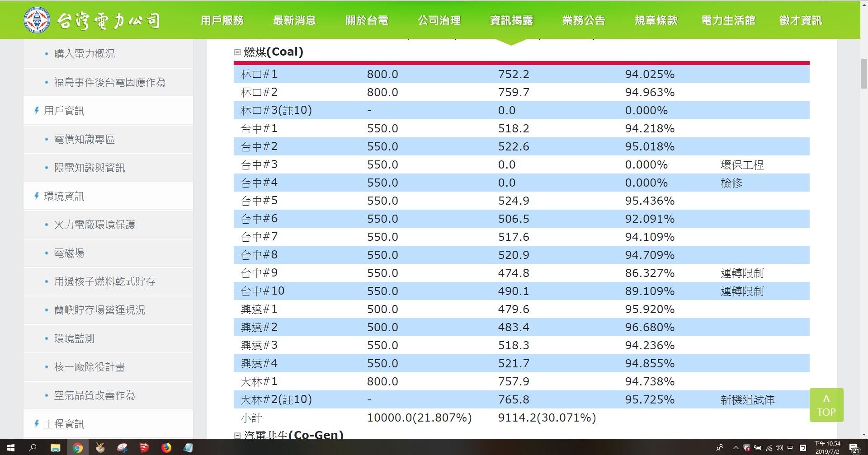Click the 新機組試俥 note for 大林#2
868x455 pixels.
point(747,400)
